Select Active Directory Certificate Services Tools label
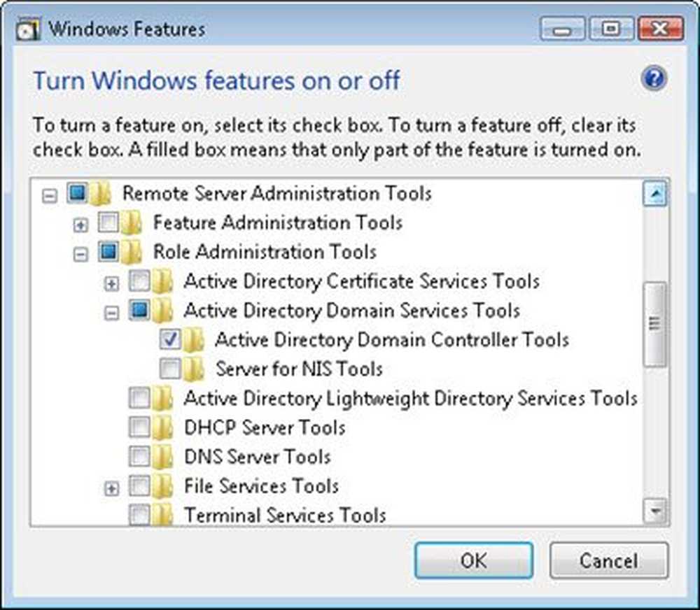The image size is (700, 610). click(x=362, y=282)
